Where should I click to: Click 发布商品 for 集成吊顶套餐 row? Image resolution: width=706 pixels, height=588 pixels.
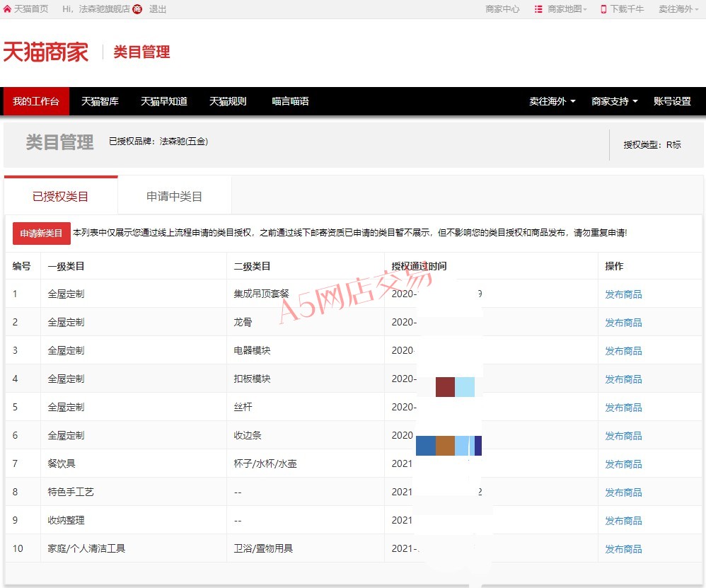point(624,294)
